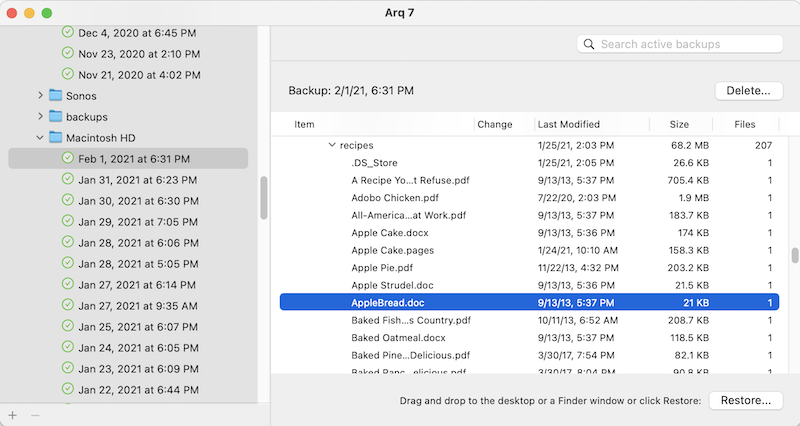Click the Sonos folder icon

coord(56,96)
